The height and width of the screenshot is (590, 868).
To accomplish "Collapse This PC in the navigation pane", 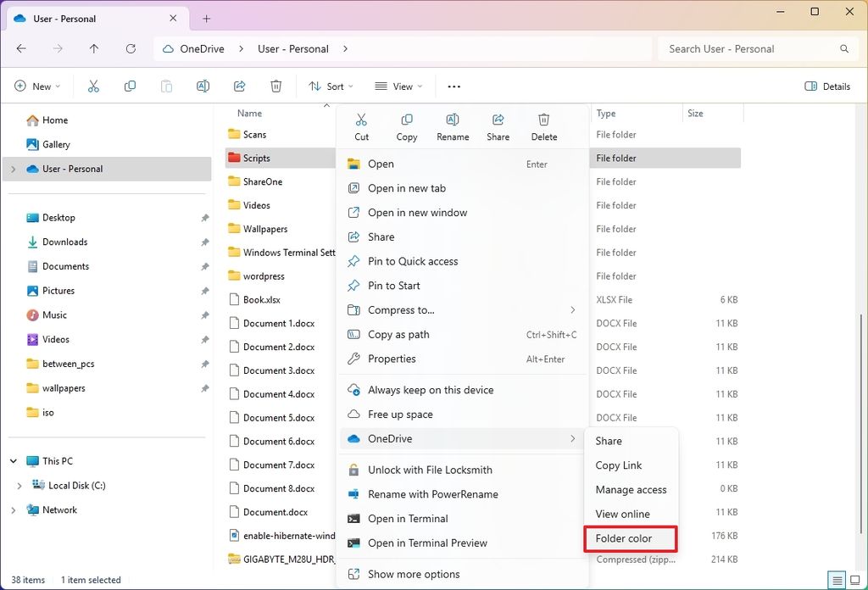I will coord(12,460).
